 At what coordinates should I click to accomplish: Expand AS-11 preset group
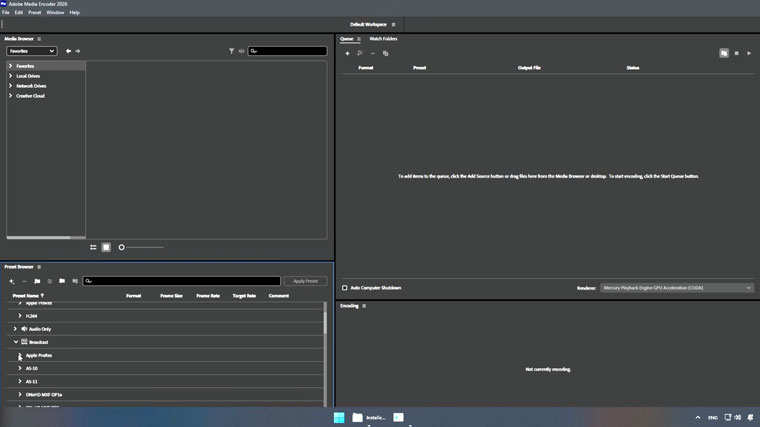20,381
